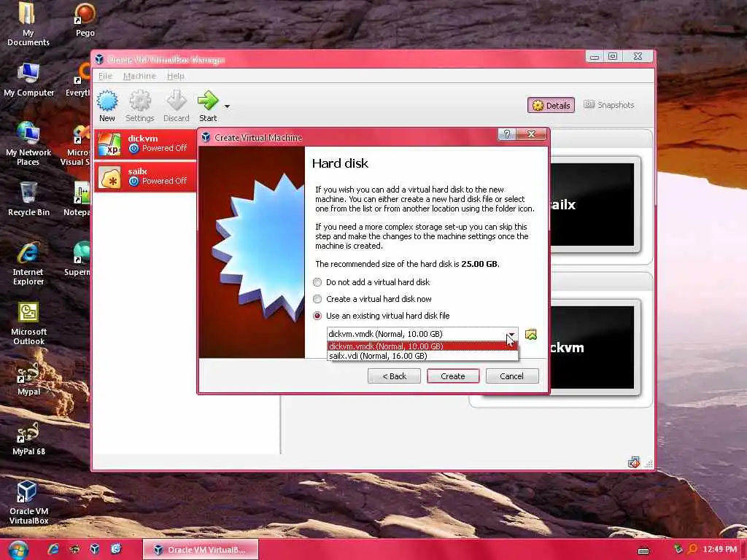This screenshot has height=560, width=747.
Task: Close the Create Virtual Machine dialog
Action: point(532,134)
